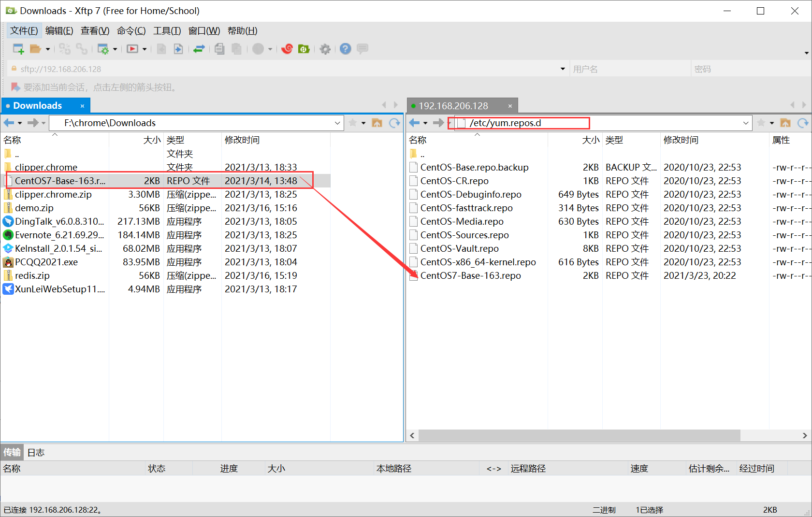Expand the remote path dropdown arrow
812x517 pixels.
[x=745, y=123]
